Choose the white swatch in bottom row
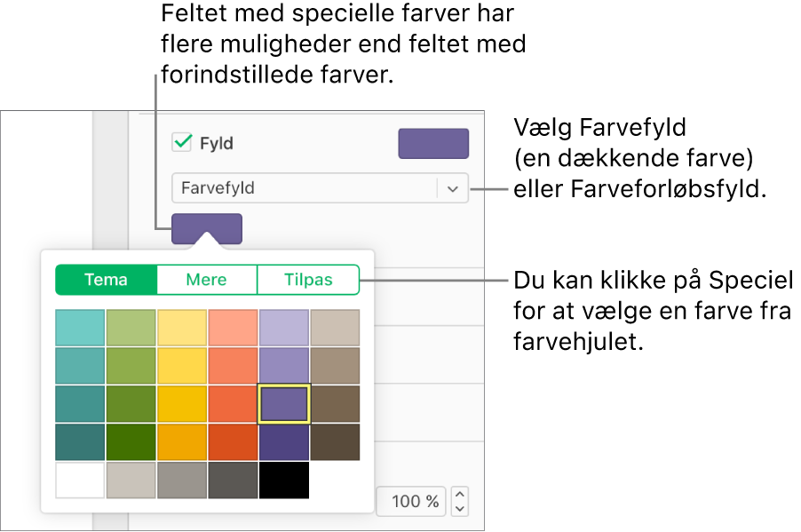The image size is (801, 532). pos(80,480)
